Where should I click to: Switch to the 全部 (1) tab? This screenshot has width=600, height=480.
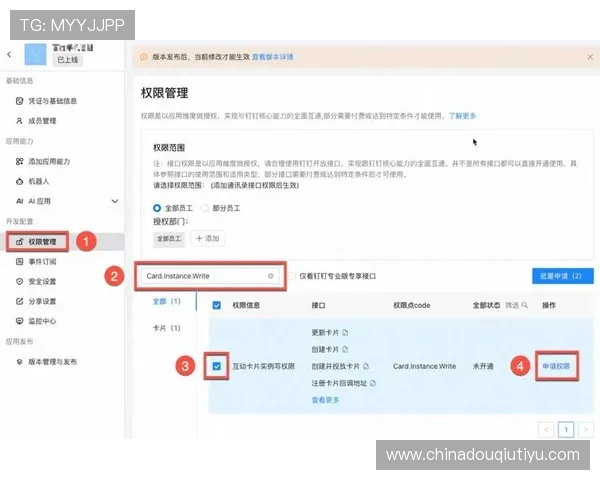(x=166, y=301)
